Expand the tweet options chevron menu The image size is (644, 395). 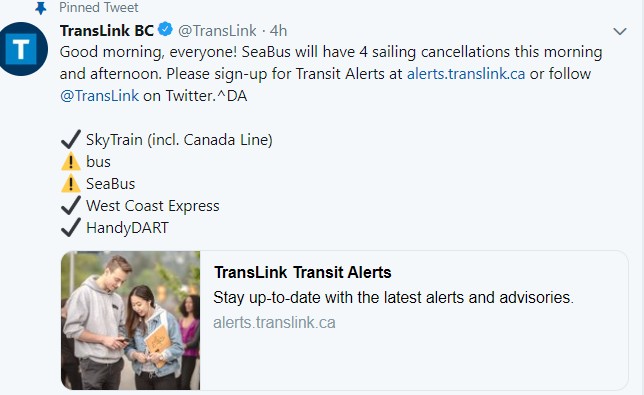(620, 31)
